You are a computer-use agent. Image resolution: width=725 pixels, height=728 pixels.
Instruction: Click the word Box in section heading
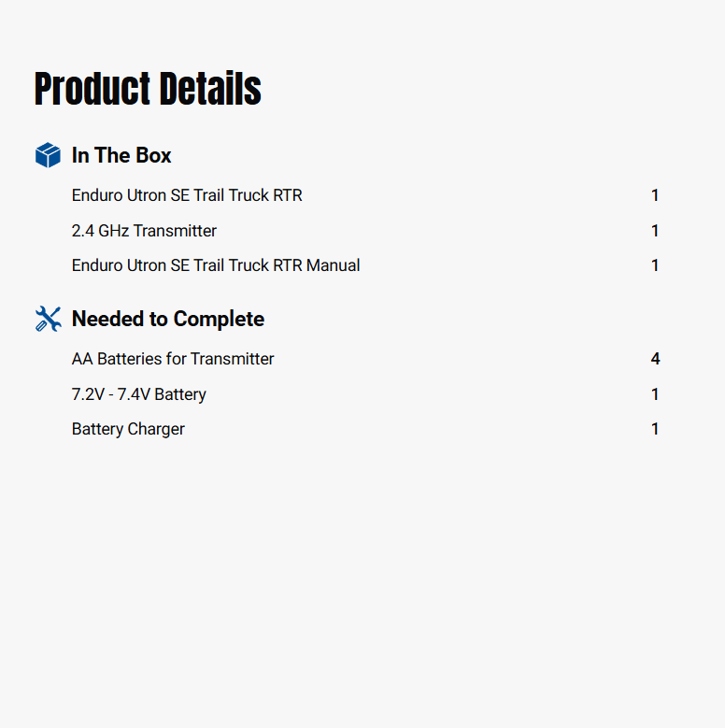(153, 155)
